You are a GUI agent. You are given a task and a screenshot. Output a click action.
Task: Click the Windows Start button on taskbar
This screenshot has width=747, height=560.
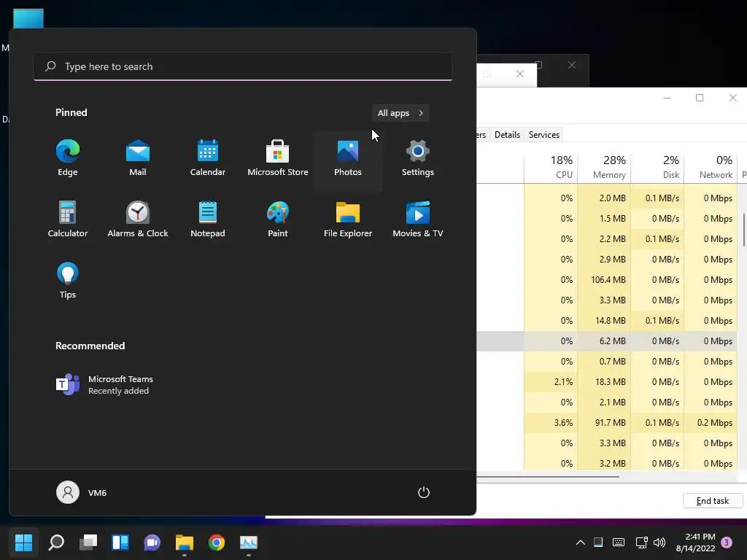click(23, 542)
